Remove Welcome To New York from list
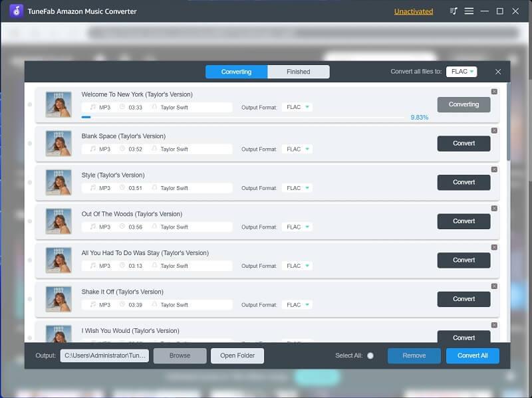This screenshot has height=398, width=532. [x=494, y=92]
